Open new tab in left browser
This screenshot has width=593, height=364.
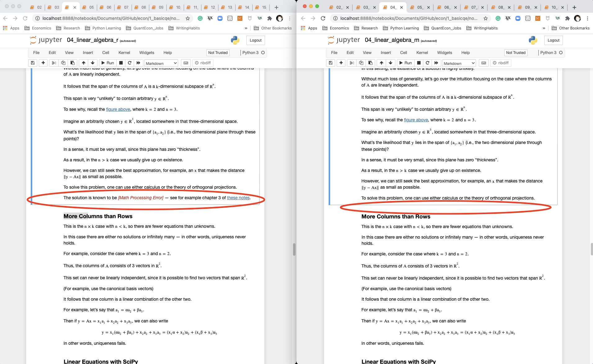276,7
